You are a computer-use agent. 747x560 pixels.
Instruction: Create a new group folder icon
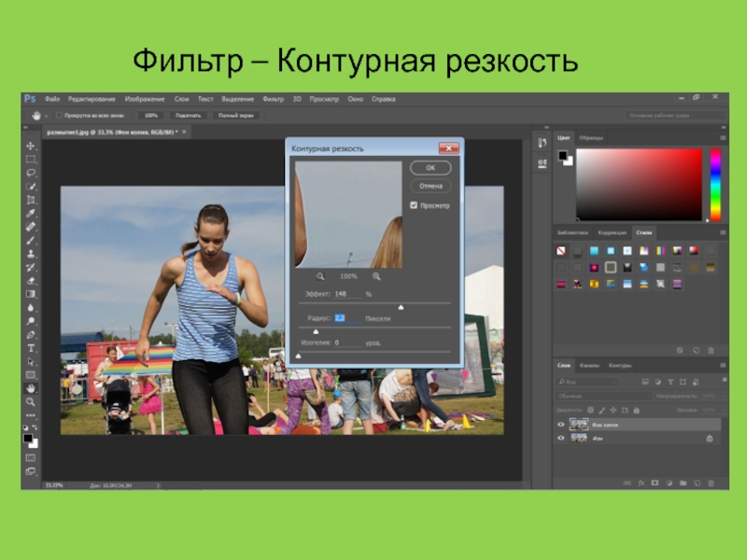coord(683,483)
